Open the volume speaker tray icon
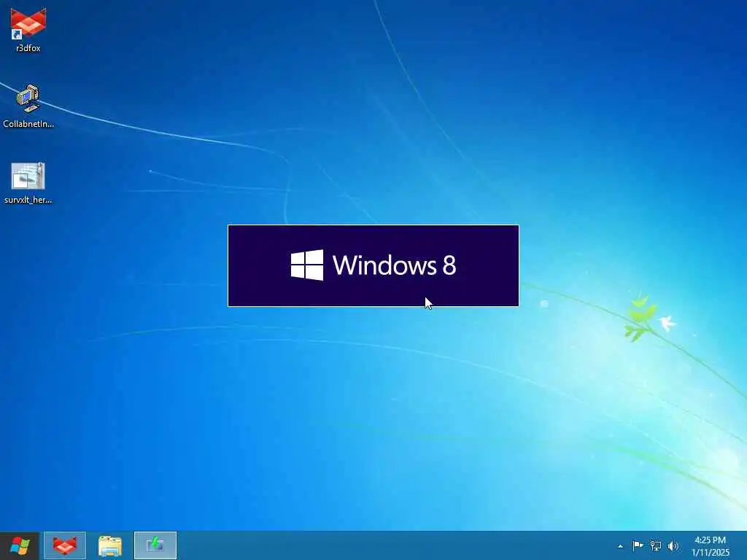Viewport: 747px width, 560px height. pyautogui.click(x=673, y=545)
